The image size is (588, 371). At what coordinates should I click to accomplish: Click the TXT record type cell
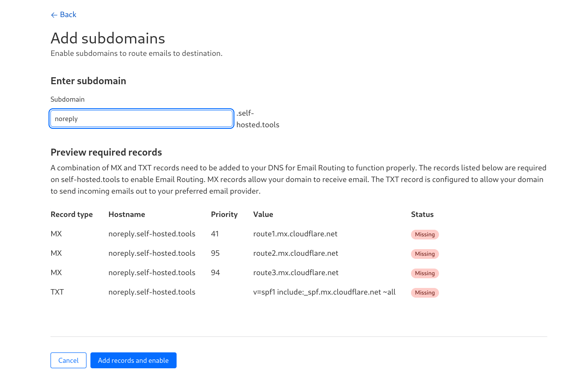(57, 292)
